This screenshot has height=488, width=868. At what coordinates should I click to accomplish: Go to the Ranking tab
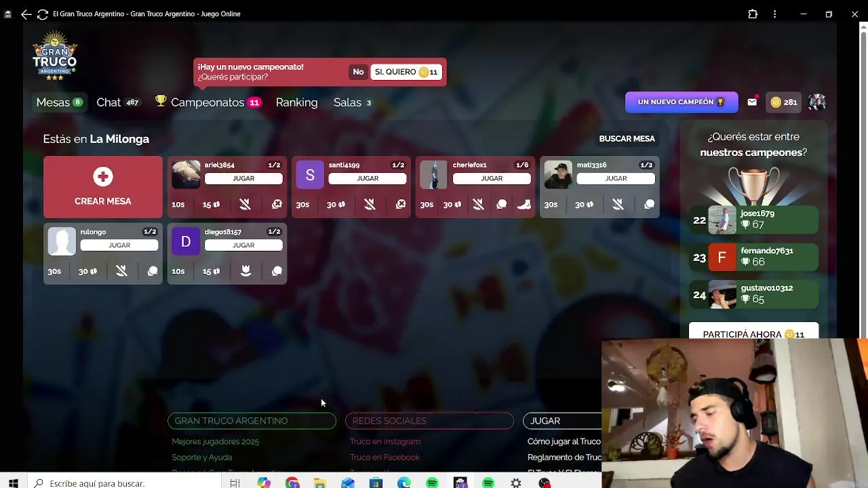[296, 102]
